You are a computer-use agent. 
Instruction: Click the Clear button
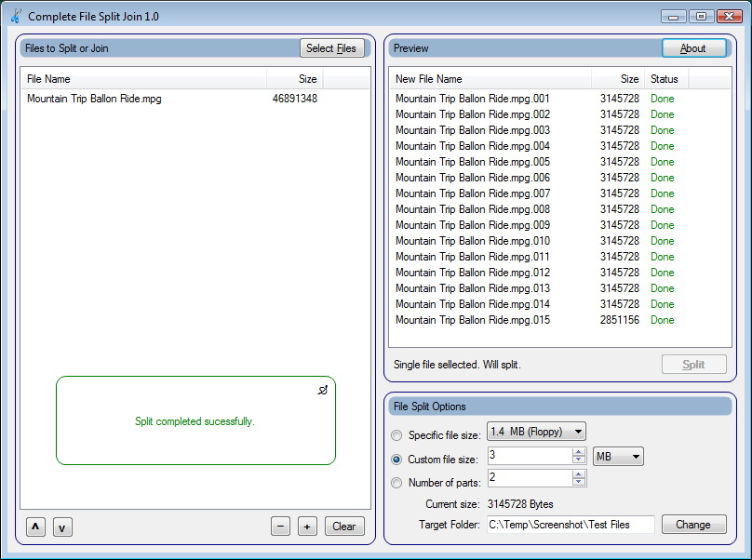pos(344,527)
